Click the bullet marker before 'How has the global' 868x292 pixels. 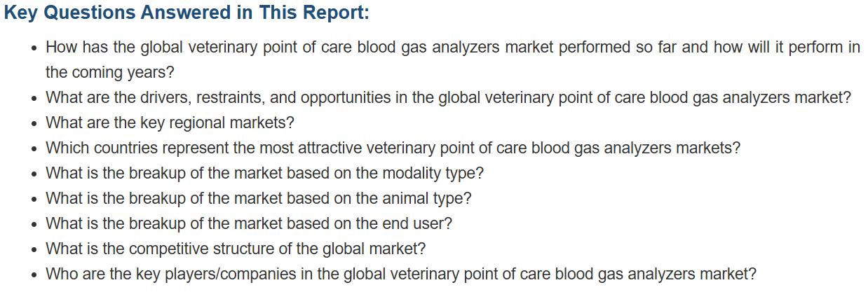click(x=35, y=48)
